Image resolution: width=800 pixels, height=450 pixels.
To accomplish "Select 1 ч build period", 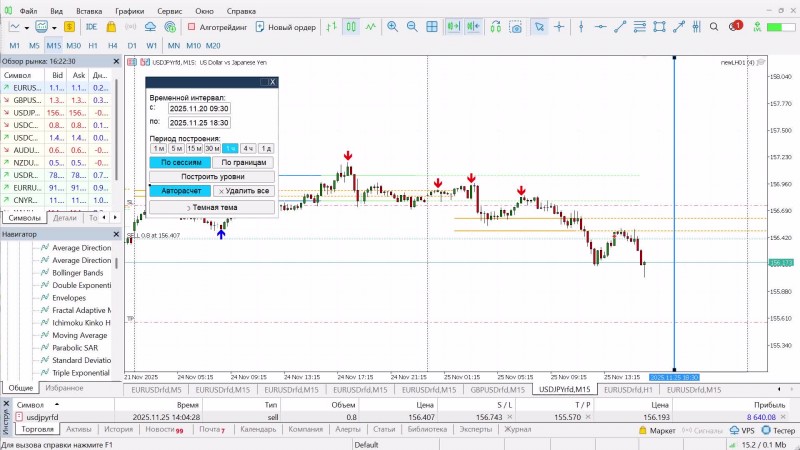I will click(x=230, y=148).
